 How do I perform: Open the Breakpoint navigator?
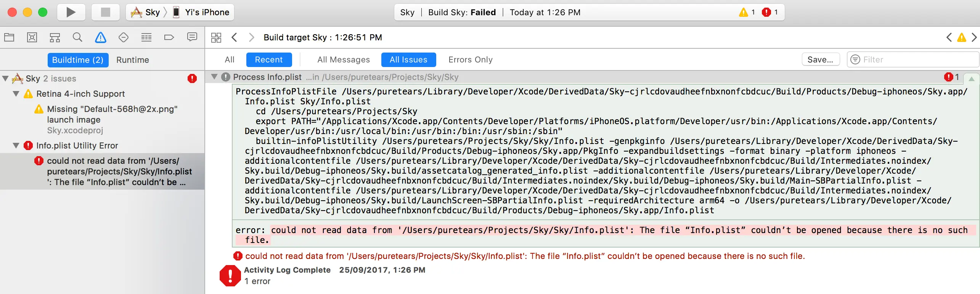coord(169,37)
